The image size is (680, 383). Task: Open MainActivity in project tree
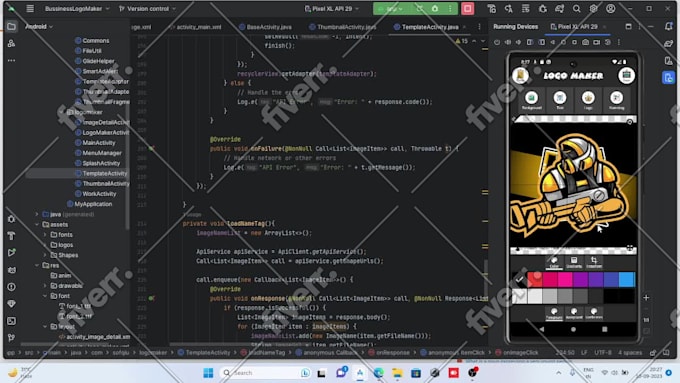pyautogui.click(x=95, y=143)
